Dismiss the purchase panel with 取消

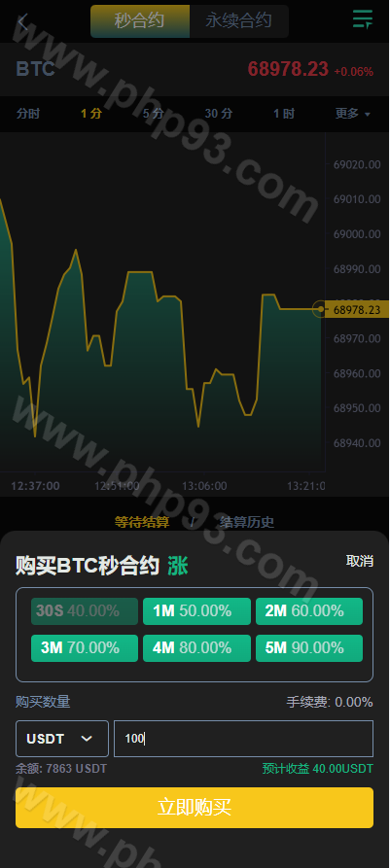point(360,561)
